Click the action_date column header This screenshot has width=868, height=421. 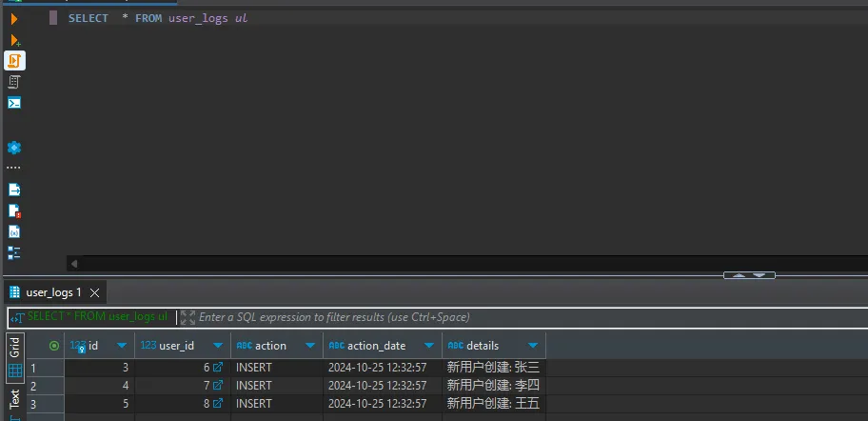click(x=383, y=346)
